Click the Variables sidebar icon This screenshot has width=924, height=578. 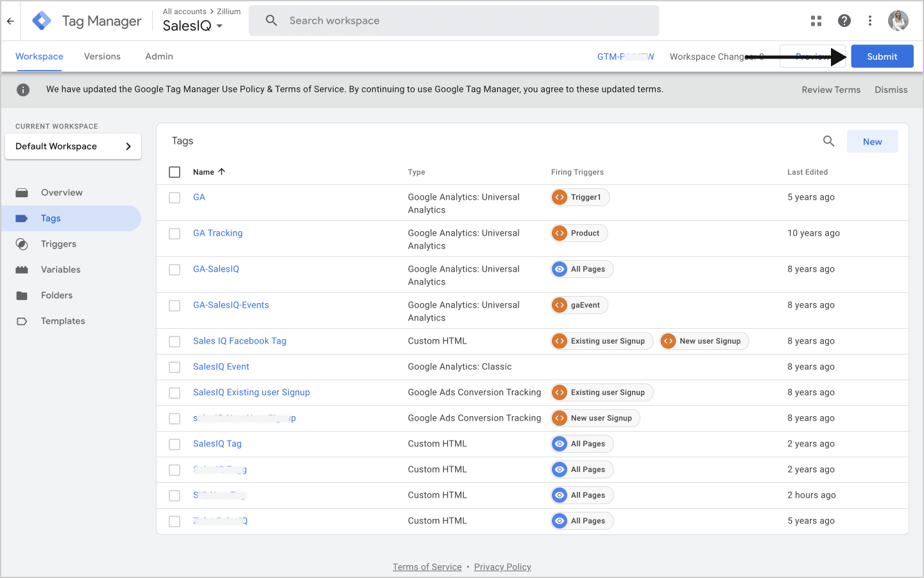pos(22,270)
